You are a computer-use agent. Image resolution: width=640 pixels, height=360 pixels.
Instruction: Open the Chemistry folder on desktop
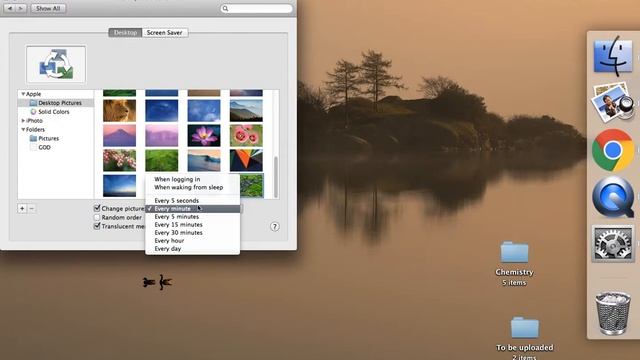pyautogui.click(x=514, y=252)
